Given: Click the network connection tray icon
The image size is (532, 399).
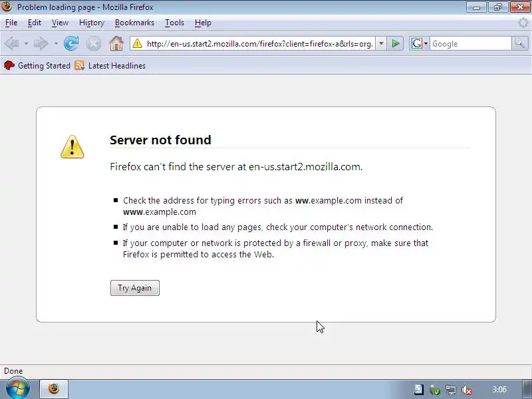Looking at the screenshot, I should pos(451,390).
